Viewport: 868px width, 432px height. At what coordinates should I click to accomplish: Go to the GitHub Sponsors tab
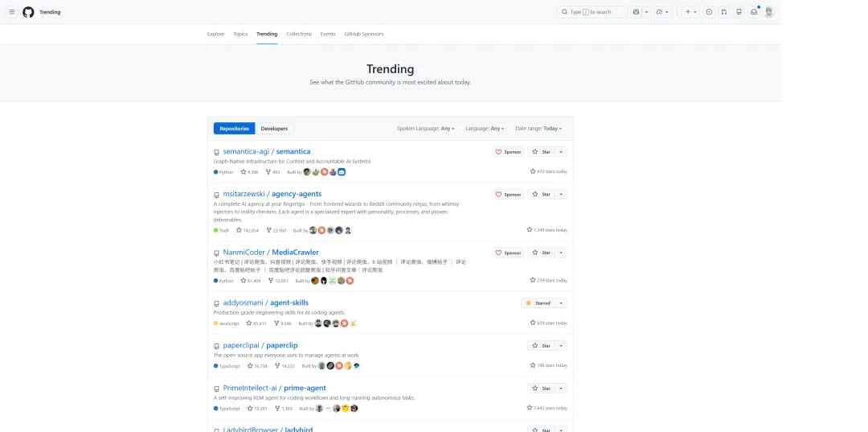click(364, 35)
